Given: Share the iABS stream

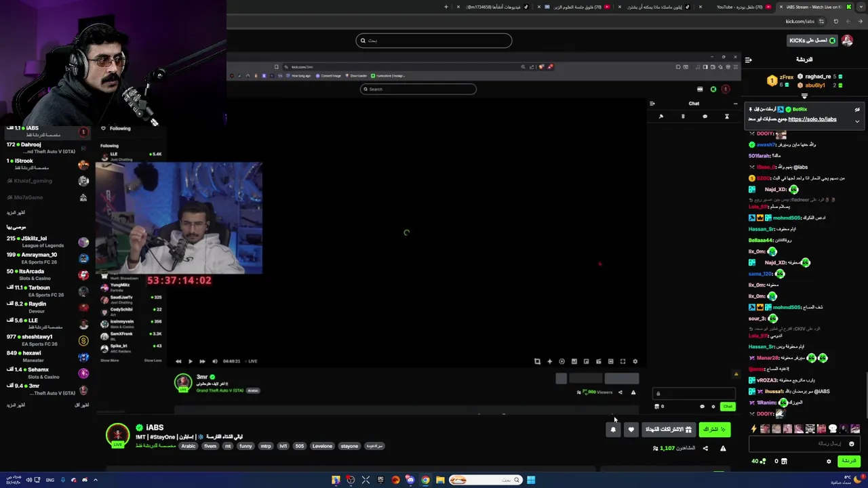Looking at the screenshot, I should pos(705,448).
